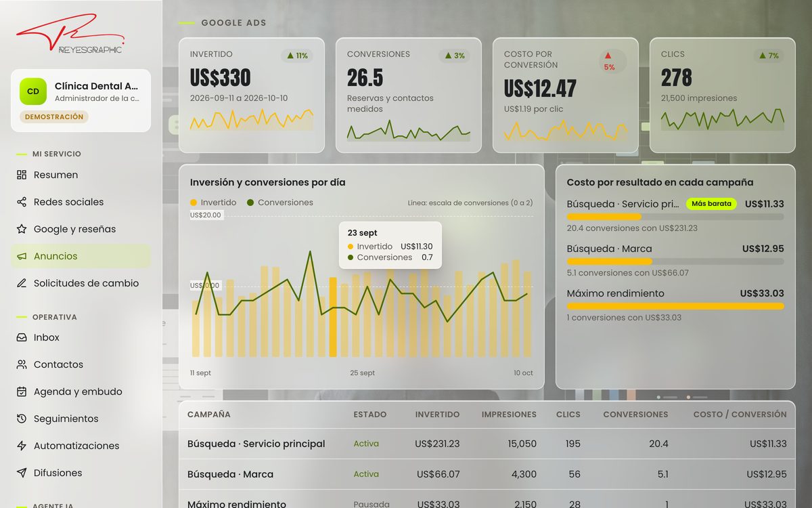Go to Automatizaciones

click(x=81, y=446)
